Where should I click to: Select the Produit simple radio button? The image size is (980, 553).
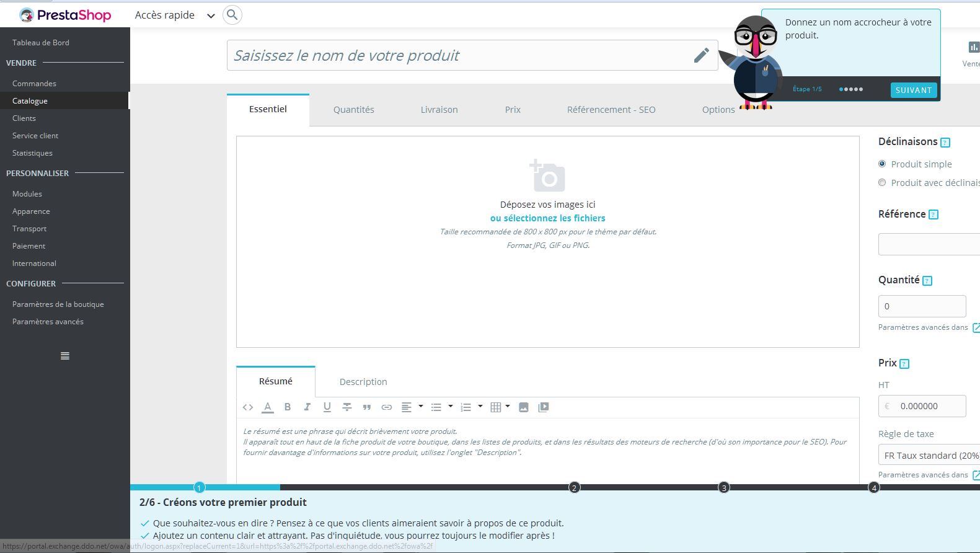click(x=882, y=164)
